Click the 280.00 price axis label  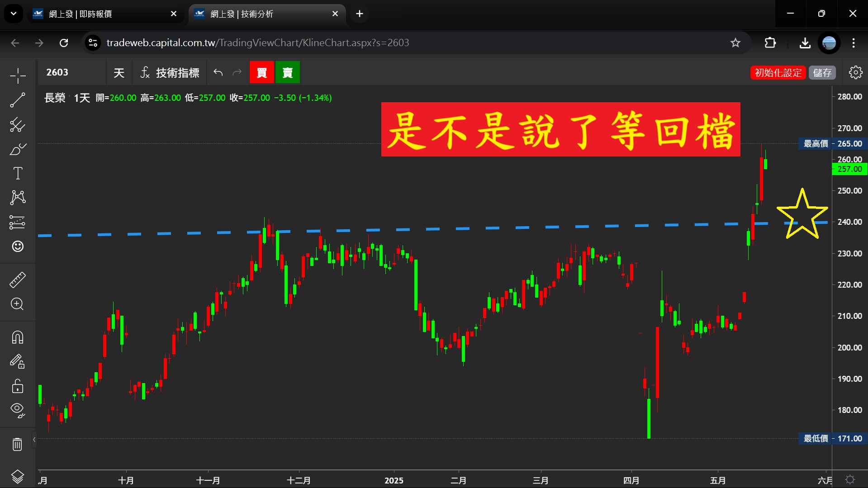click(849, 97)
